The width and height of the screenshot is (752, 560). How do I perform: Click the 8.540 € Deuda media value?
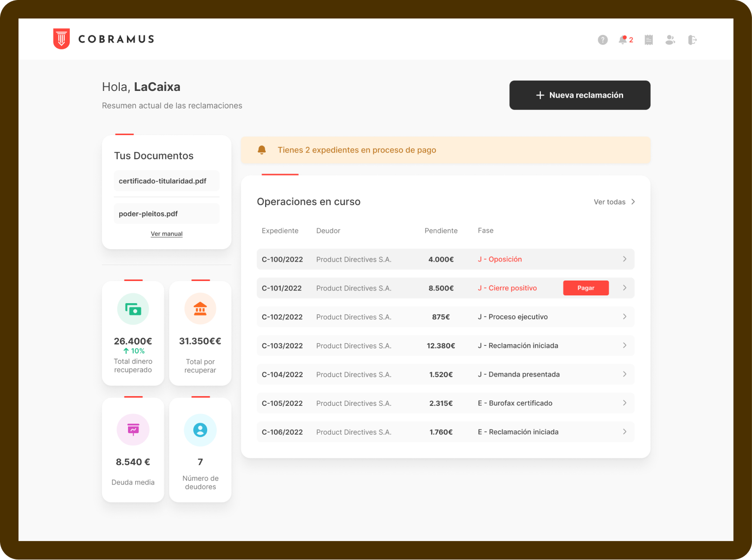pyautogui.click(x=133, y=462)
